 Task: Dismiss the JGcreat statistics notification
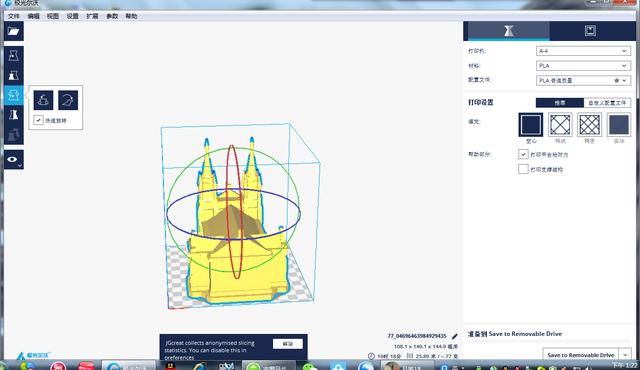tap(288, 344)
